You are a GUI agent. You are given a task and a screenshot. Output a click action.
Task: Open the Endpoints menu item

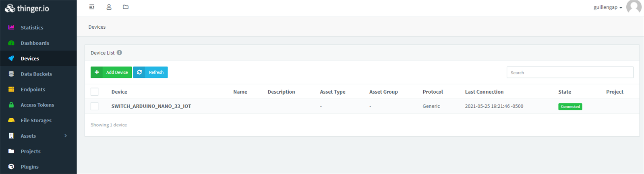click(33, 90)
